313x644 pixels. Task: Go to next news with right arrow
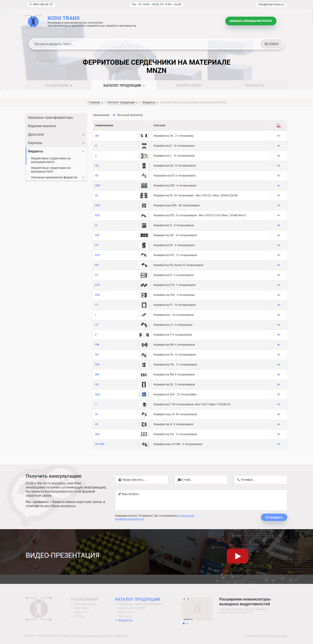tap(188, 599)
